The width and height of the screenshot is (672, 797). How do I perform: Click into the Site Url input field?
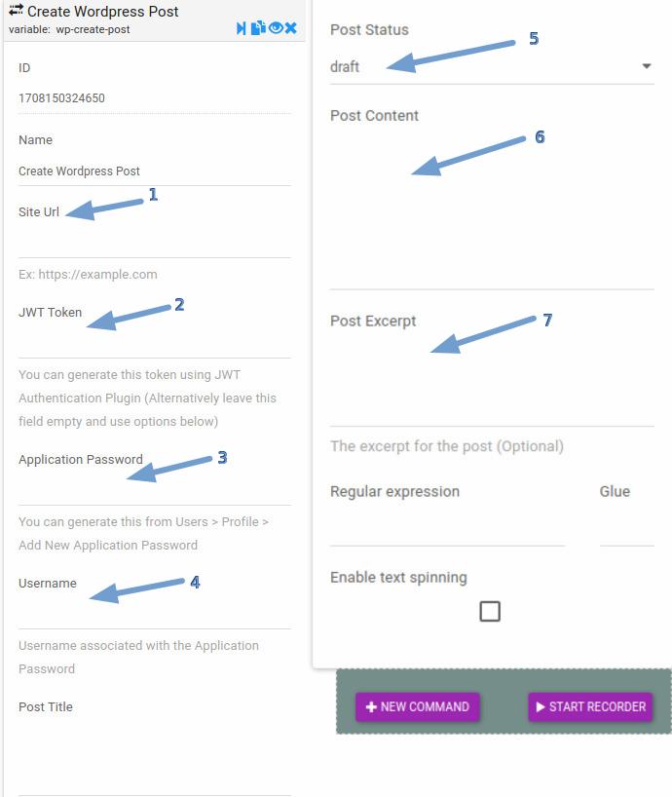[155, 241]
